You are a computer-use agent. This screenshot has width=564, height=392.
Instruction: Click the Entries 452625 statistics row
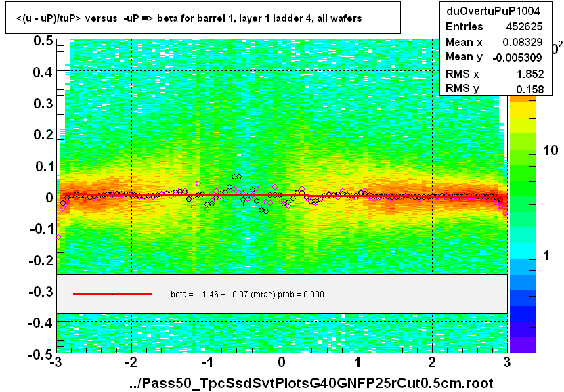pyautogui.click(x=494, y=26)
